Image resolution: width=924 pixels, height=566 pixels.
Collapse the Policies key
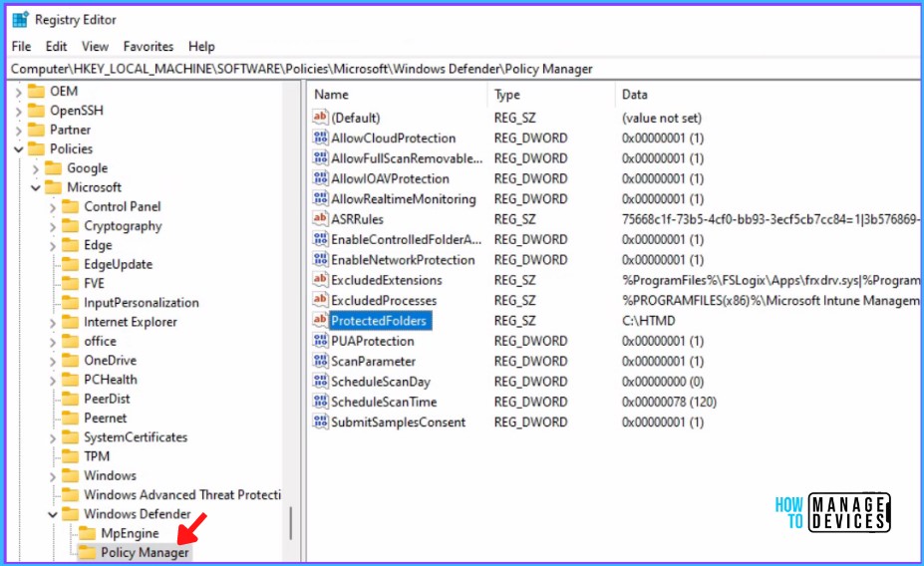pyautogui.click(x=18, y=149)
